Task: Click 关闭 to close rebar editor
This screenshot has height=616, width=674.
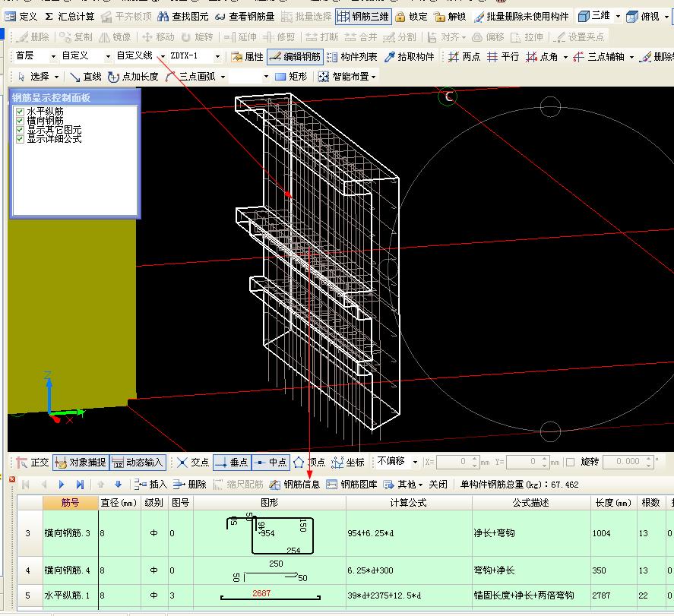Action: point(438,485)
